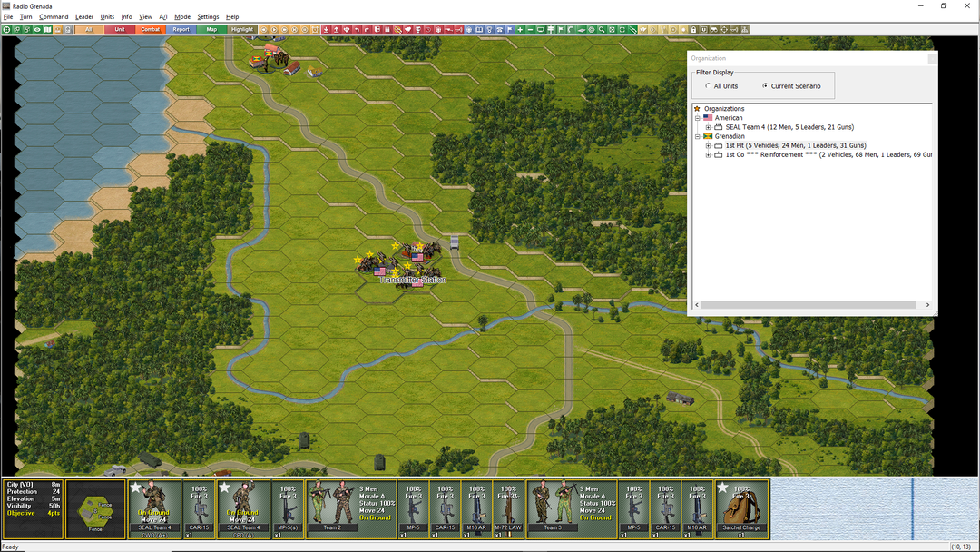The image size is (980, 552).
Task: Click the '1st Plt (5 Vehicles' tree row
Action: (x=796, y=145)
